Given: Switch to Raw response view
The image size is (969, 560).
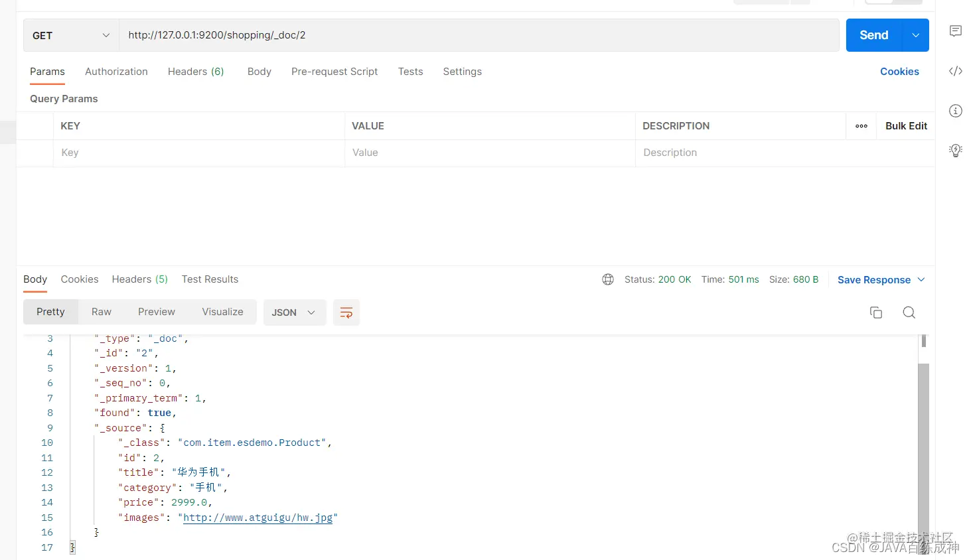Looking at the screenshot, I should pos(102,312).
